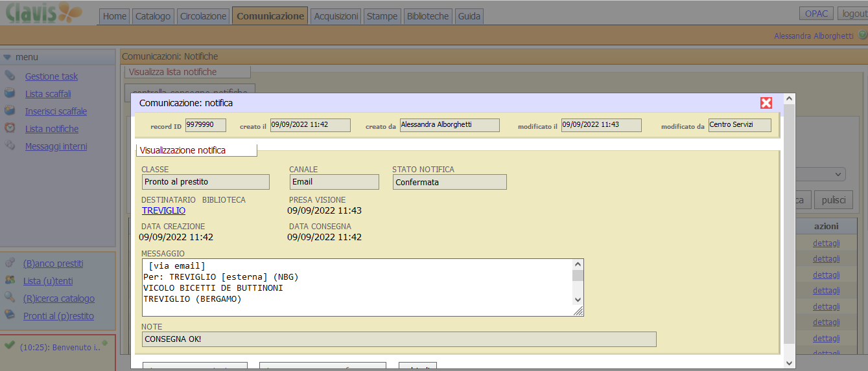Screen dimensions: 868x371
Task: Click the azioni column header
Action: [x=826, y=226]
